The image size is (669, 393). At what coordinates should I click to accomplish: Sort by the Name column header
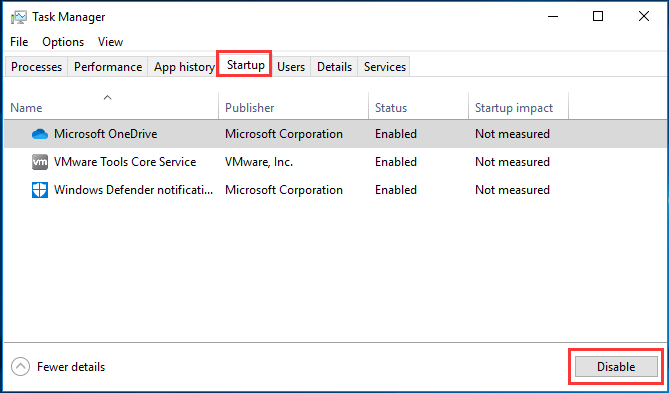point(111,106)
